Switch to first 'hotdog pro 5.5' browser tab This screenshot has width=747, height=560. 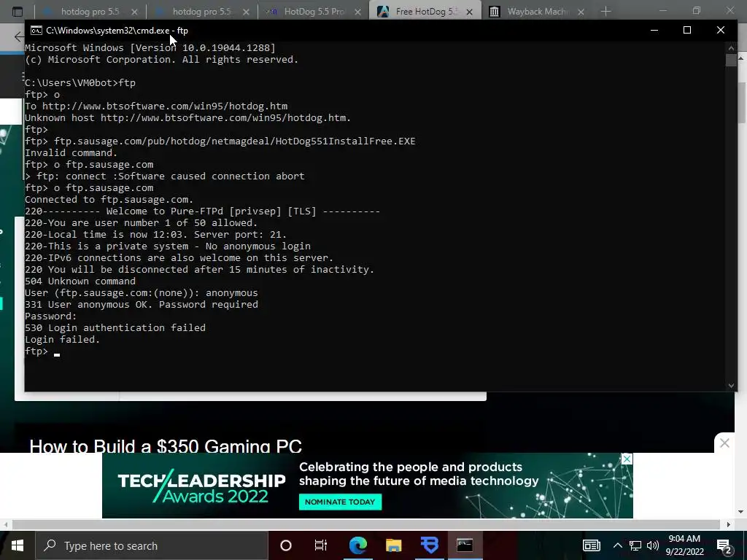click(x=90, y=12)
